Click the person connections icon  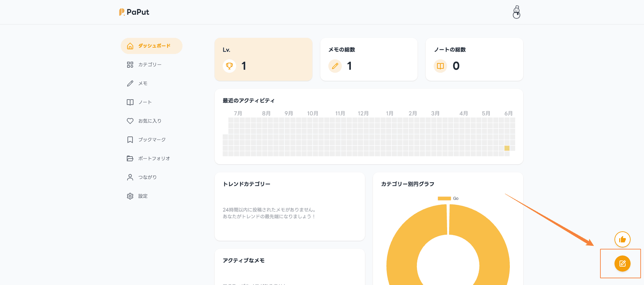pyautogui.click(x=130, y=177)
